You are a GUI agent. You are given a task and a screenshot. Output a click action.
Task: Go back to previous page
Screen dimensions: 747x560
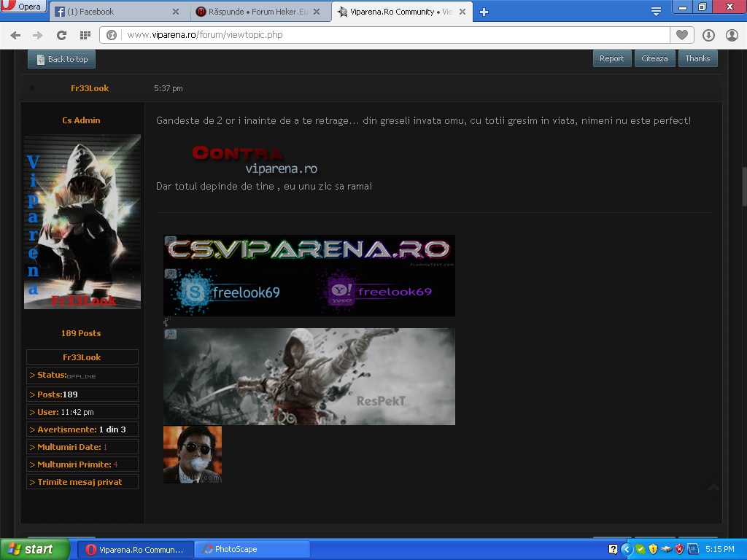[15, 35]
